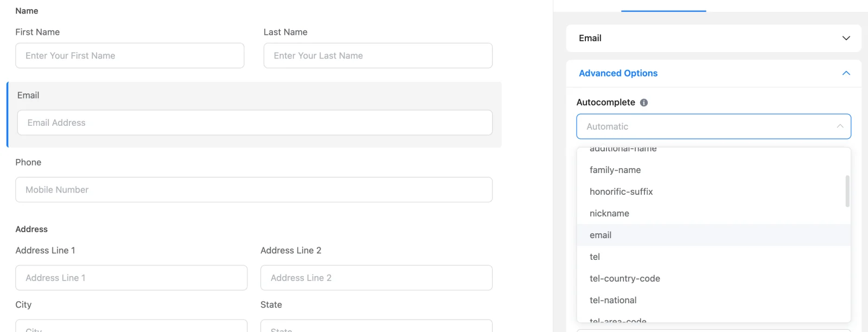868x332 pixels.
Task: Collapse Advanced Options with chevron
Action: click(846, 73)
